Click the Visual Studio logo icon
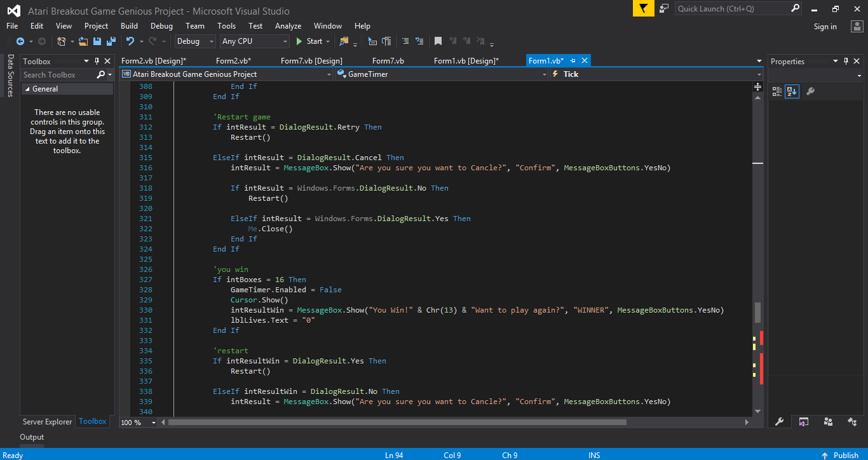This screenshot has height=460, width=868. tap(13, 11)
